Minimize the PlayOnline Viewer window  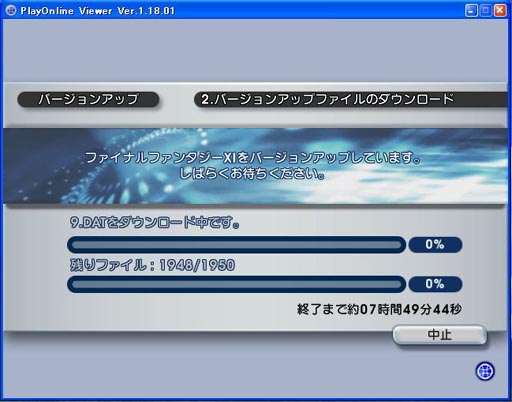click(471, 10)
